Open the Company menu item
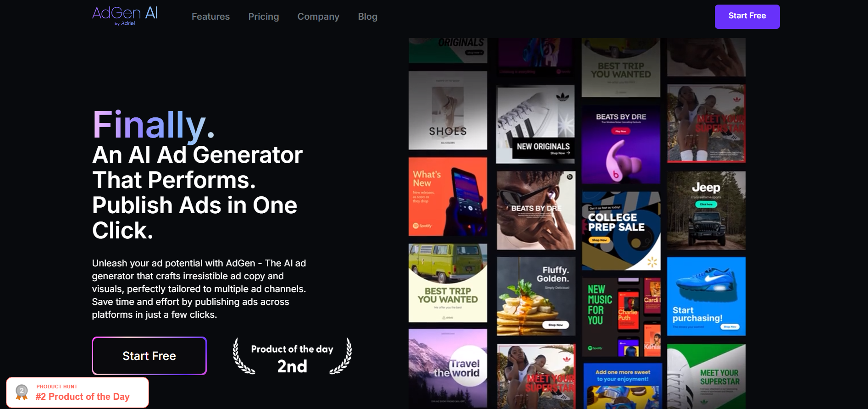Viewport: 868px width, 409px height. pos(318,17)
